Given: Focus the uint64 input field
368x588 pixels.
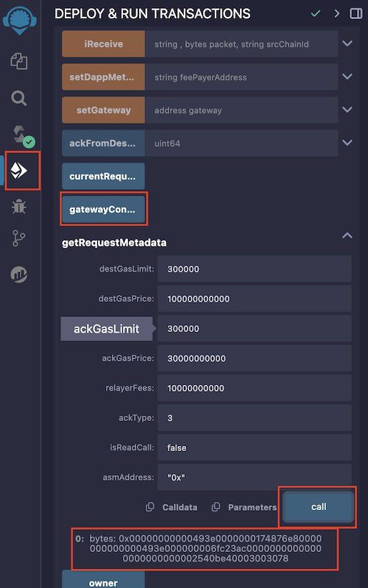Looking at the screenshot, I should pyautogui.click(x=241, y=143).
